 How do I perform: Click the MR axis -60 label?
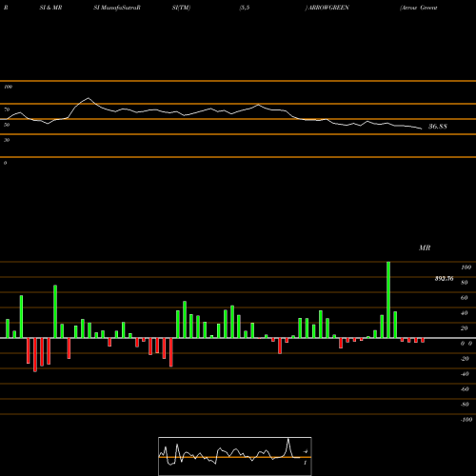(x=465, y=389)
